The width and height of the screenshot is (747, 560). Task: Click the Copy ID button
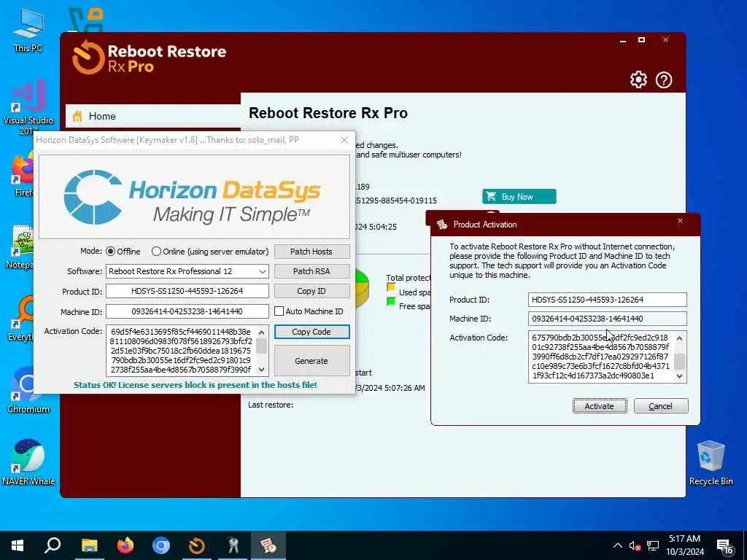(311, 291)
